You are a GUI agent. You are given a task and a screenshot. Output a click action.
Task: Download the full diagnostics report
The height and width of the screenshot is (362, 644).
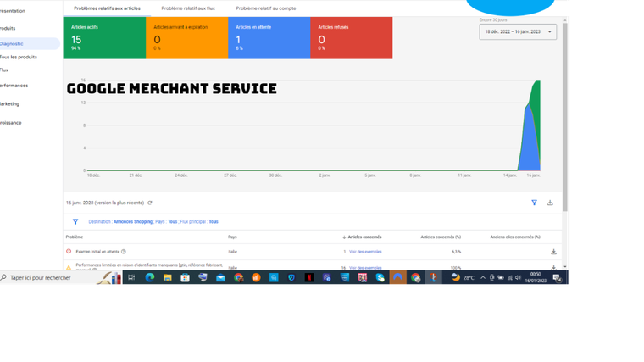coord(550,203)
